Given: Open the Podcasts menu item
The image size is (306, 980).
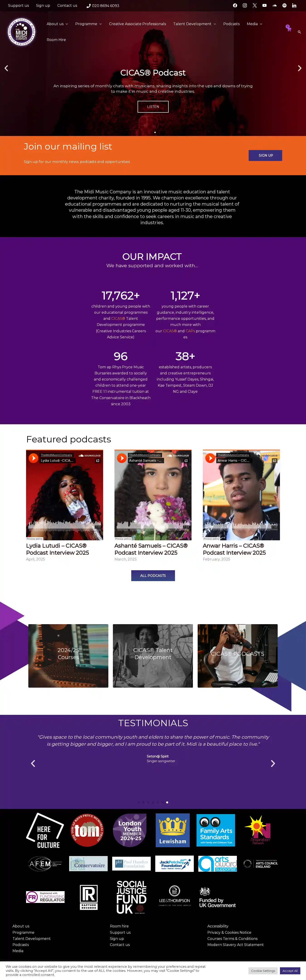Looking at the screenshot, I should point(231,24).
